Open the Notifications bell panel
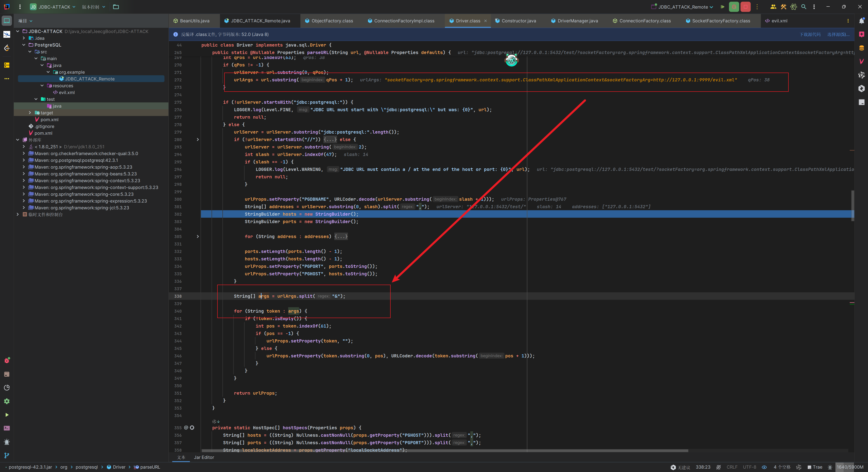The height and width of the screenshot is (472, 868). coord(862,21)
